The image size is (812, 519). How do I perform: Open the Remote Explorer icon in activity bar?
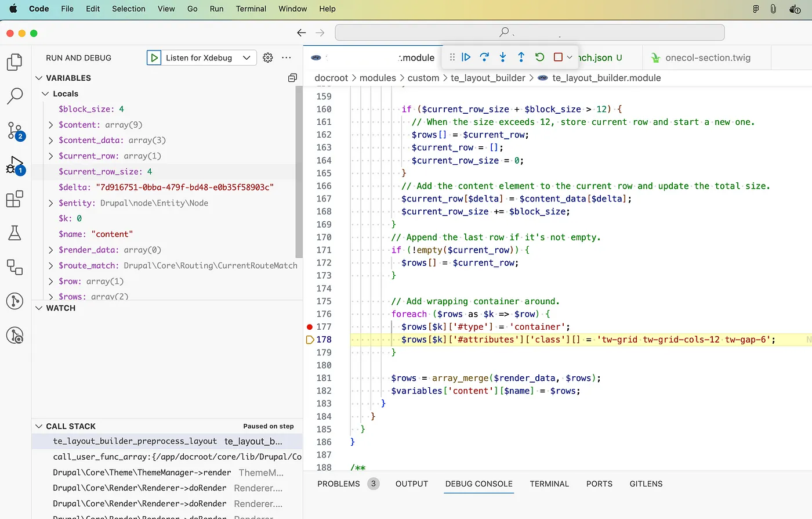[x=14, y=267]
